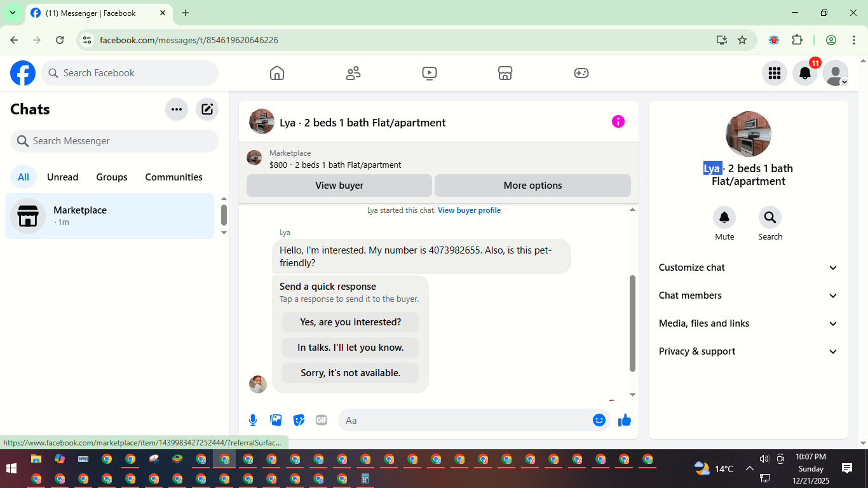The width and height of the screenshot is (868, 488).
Task: Open the Chats options three-dot button
Action: pyautogui.click(x=177, y=109)
